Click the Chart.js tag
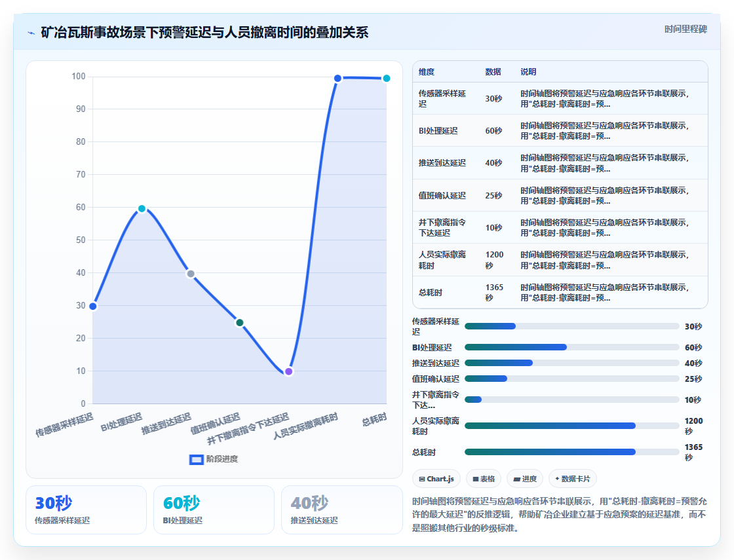Screen dimensions: 734x560 pyautogui.click(x=436, y=479)
